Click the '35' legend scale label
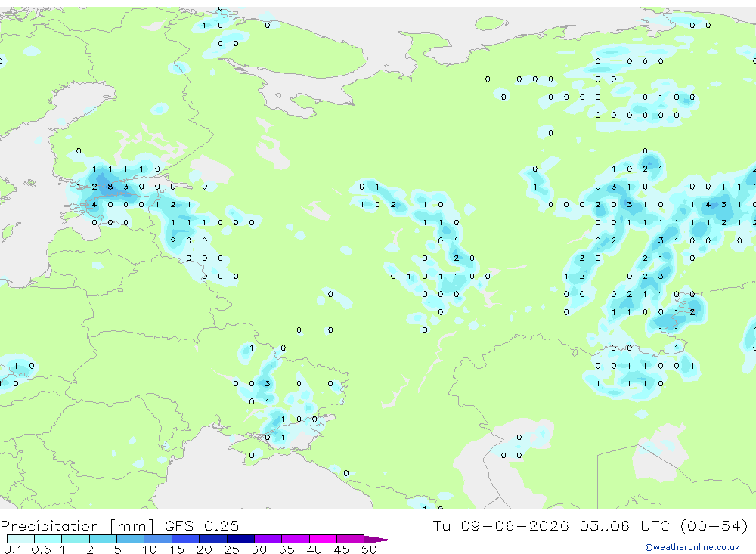The height and width of the screenshot is (554, 756). point(287,549)
